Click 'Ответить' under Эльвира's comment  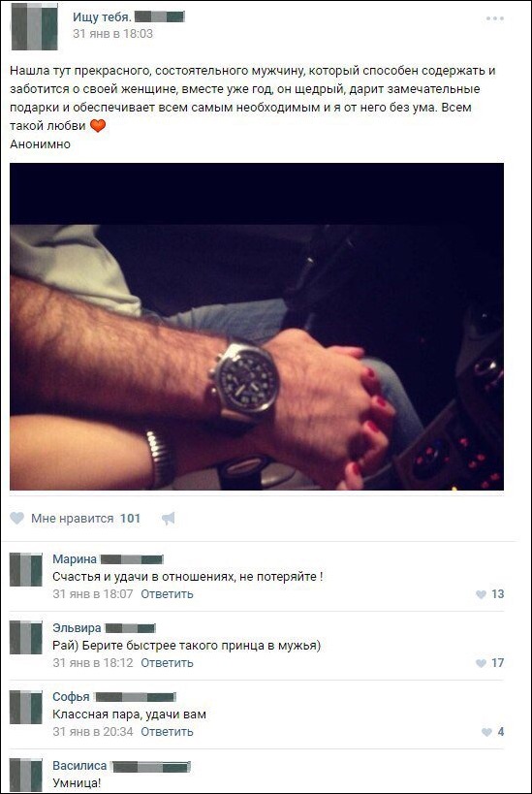[167, 663]
